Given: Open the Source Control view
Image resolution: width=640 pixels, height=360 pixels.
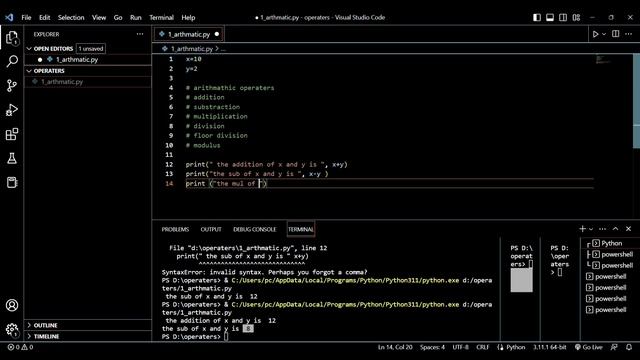Looking at the screenshot, I should (x=12, y=85).
